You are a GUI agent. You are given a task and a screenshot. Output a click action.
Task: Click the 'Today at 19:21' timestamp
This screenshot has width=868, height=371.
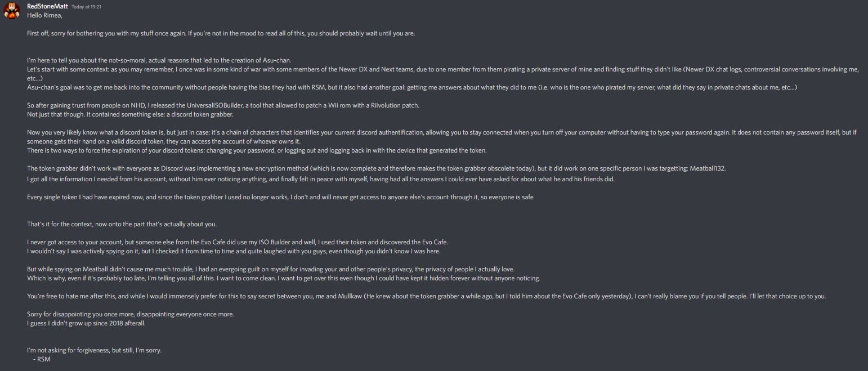[x=86, y=7]
